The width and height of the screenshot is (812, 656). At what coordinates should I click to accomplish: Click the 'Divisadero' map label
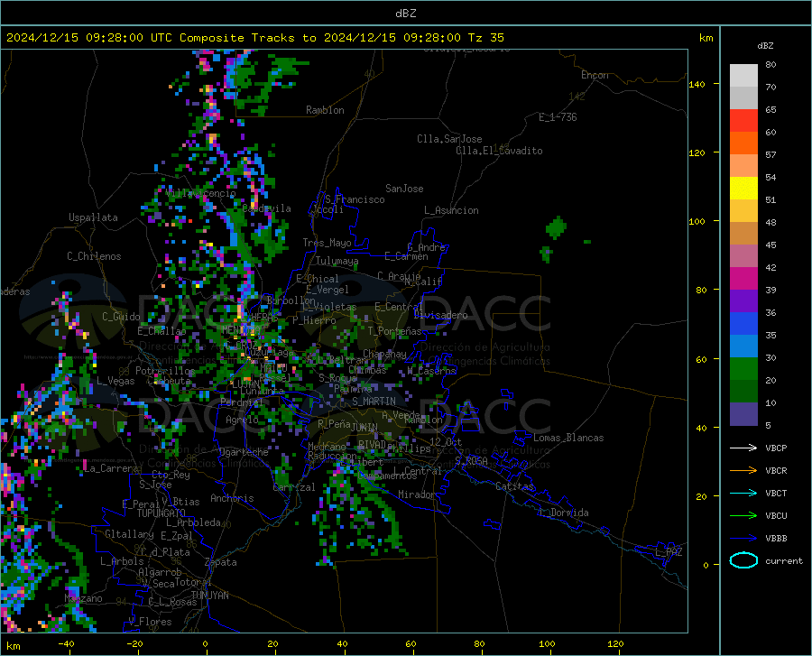440,315
